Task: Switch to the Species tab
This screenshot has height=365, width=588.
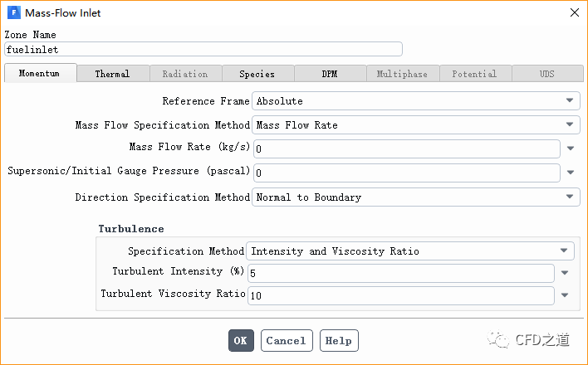Action: point(257,74)
